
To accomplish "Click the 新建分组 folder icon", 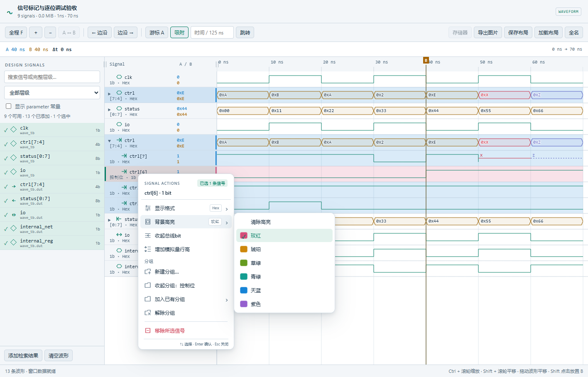I will point(147,272).
